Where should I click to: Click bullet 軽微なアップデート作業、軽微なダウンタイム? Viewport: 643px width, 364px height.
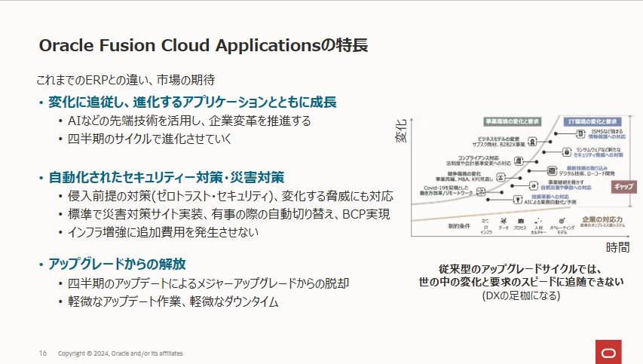tap(173, 301)
